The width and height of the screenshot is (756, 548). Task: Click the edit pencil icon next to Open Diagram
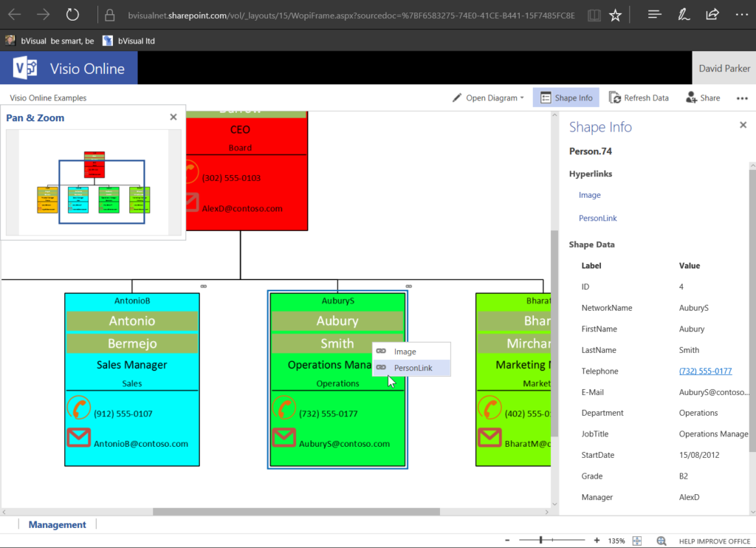click(x=458, y=97)
